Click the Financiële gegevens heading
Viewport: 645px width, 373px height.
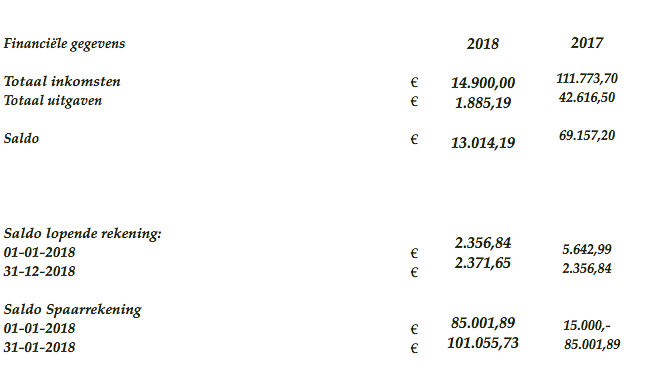tap(64, 44)
